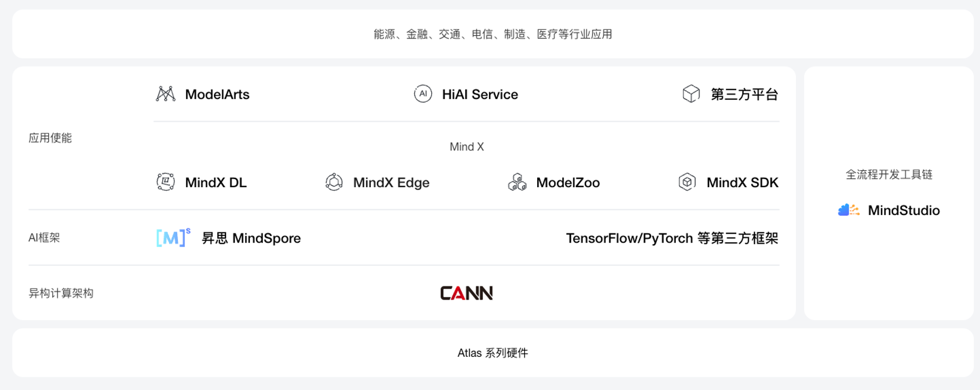Click the ModelZoo cubes icon
The width and height of the screenshot is (980, 390).
pyautogui.click(x=517, y=182)
